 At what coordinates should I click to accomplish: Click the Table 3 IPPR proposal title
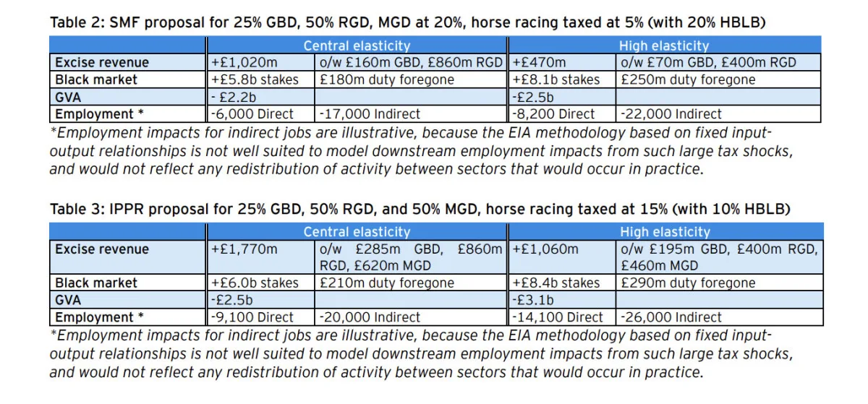420,210
